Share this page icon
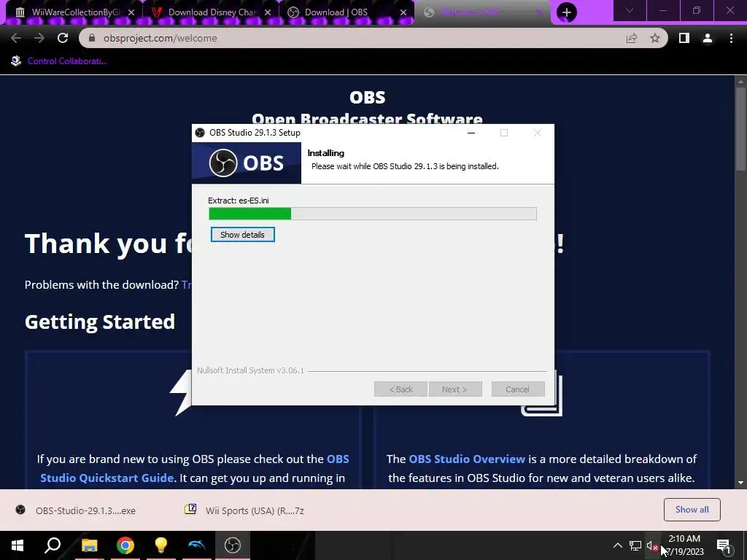The image size is (747, 560). 632,38
